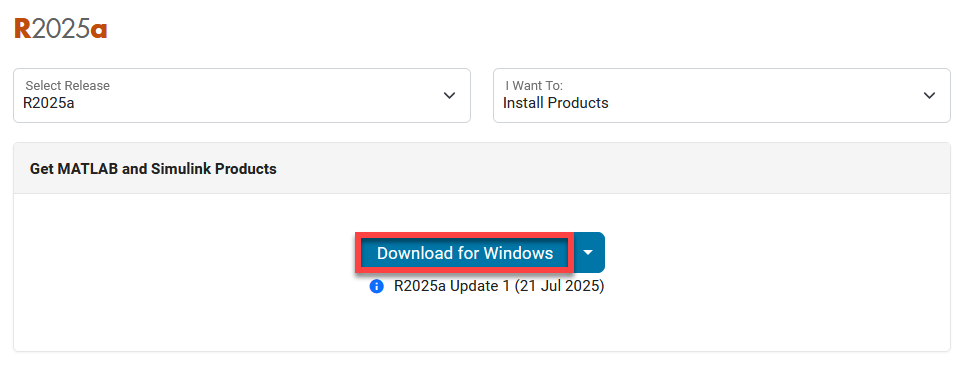Click the Select Release label
Viewport: 969px width, 367px height.
(x=67, y=85)
